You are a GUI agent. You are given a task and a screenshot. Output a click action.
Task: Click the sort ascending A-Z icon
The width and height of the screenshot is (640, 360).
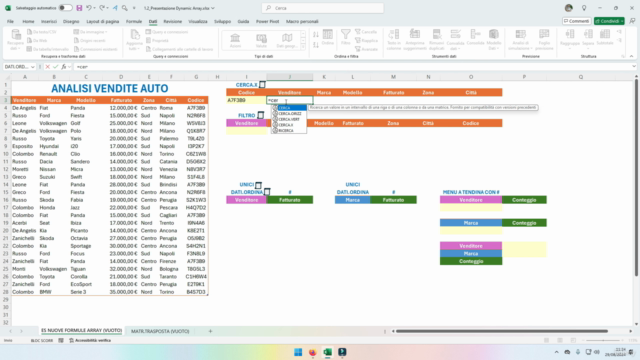(316, 35)
